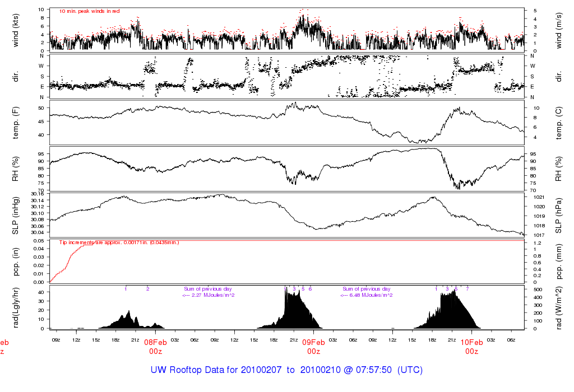Click the 'Tip increments are approx.' annotation

pyautogui.click(x=119, y=242)
